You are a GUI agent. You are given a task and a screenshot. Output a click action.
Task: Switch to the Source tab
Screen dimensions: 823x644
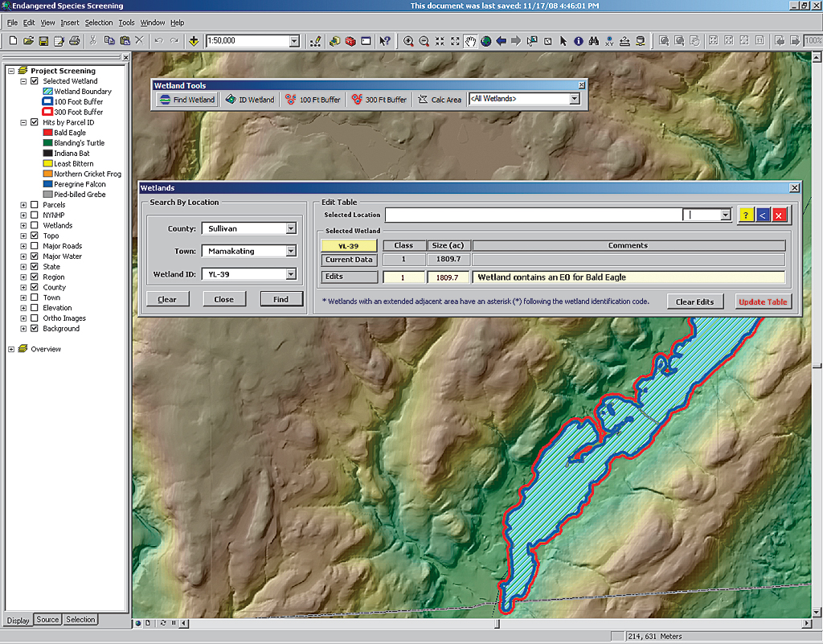coord(47,620)
